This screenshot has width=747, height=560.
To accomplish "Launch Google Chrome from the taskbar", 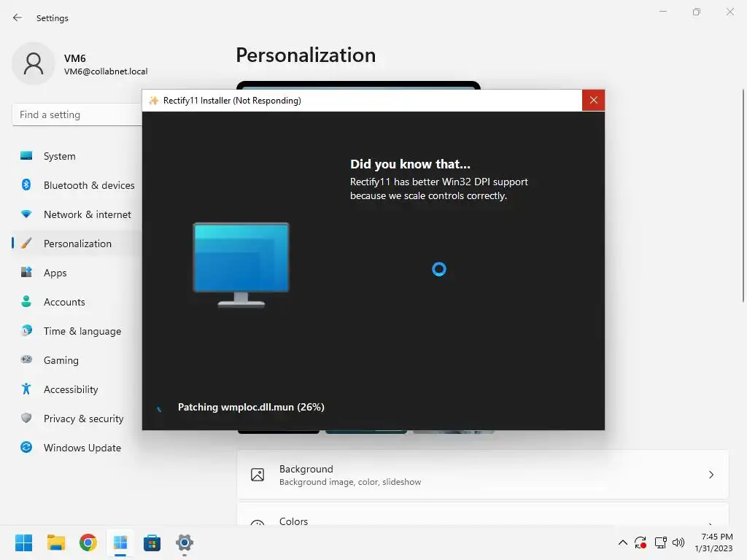I will pos(88,542).
